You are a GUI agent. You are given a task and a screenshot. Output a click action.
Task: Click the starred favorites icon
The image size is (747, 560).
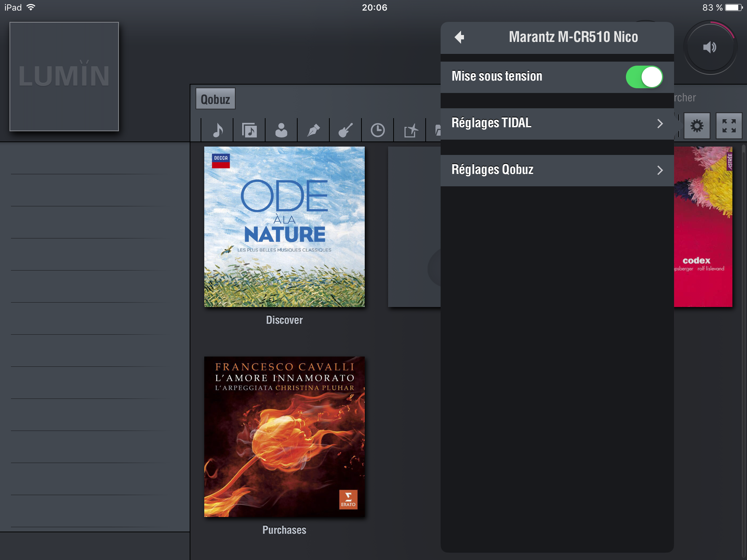(410, 130)
